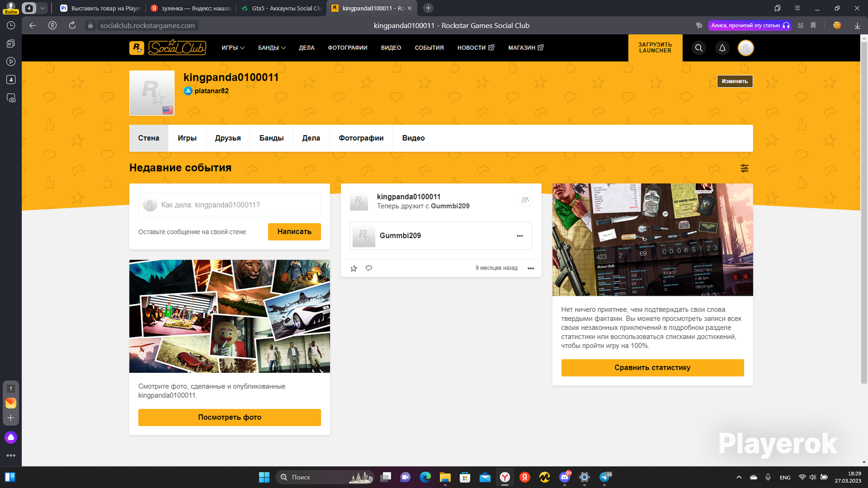Expand the tab group arrow next to 4

point(42,8)
